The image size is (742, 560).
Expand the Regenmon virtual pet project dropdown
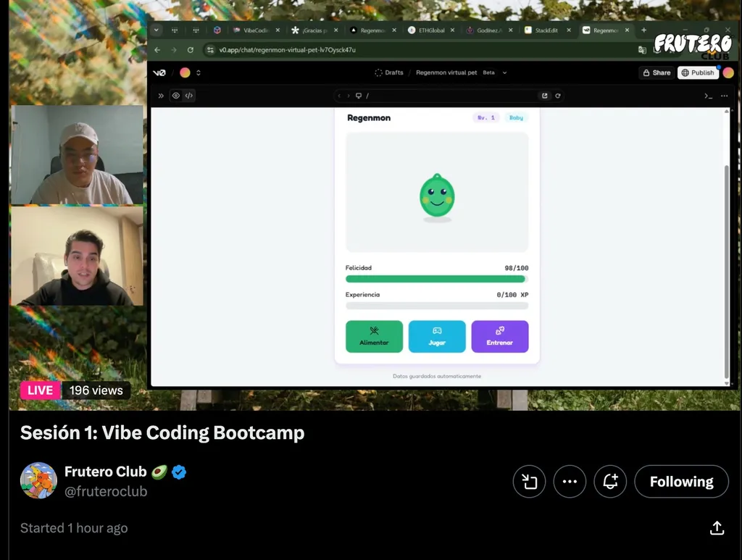(x=505, y=72)
